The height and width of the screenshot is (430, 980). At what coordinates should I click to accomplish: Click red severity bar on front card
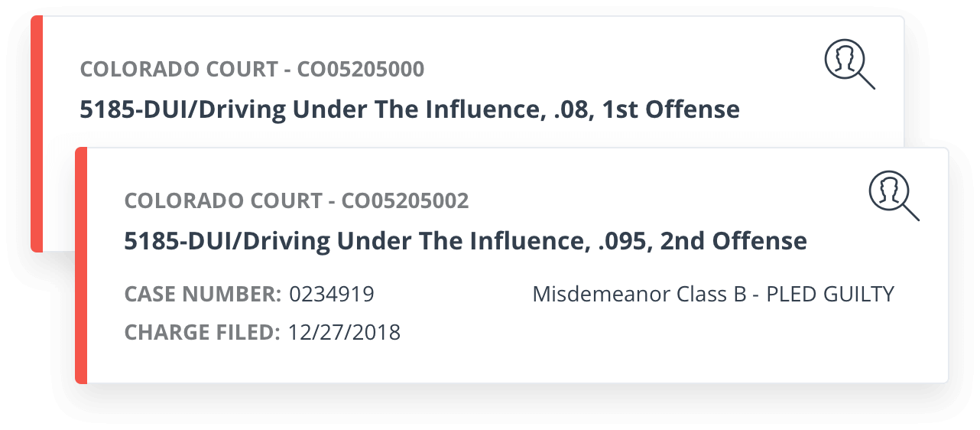click(x=81, y=265)
